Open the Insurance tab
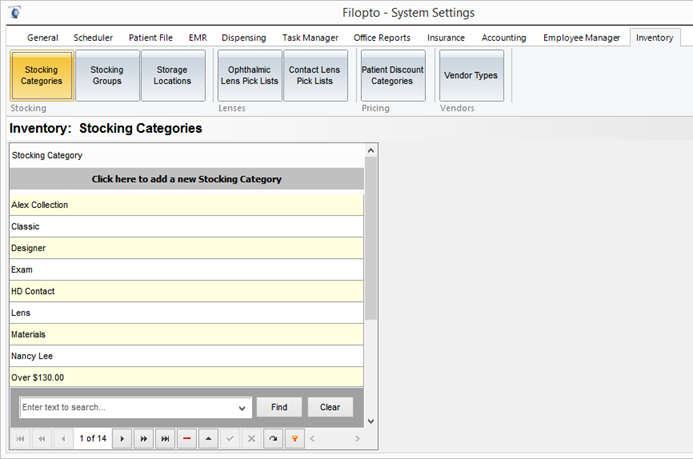The height and width of the screenshot is (459, 693). [446, 38]
